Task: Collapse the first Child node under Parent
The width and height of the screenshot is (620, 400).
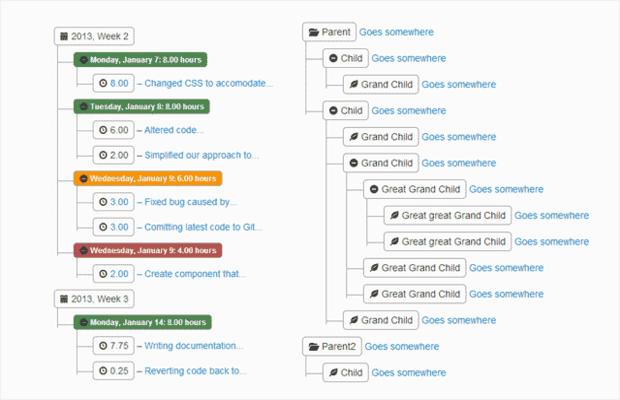Action: point(333,58)
